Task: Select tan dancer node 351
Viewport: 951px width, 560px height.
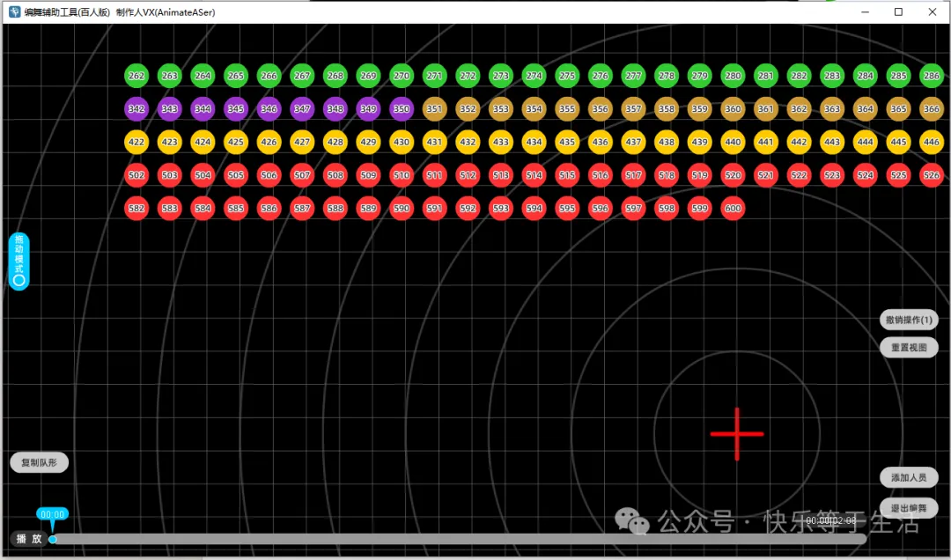Action: point(434,109)
